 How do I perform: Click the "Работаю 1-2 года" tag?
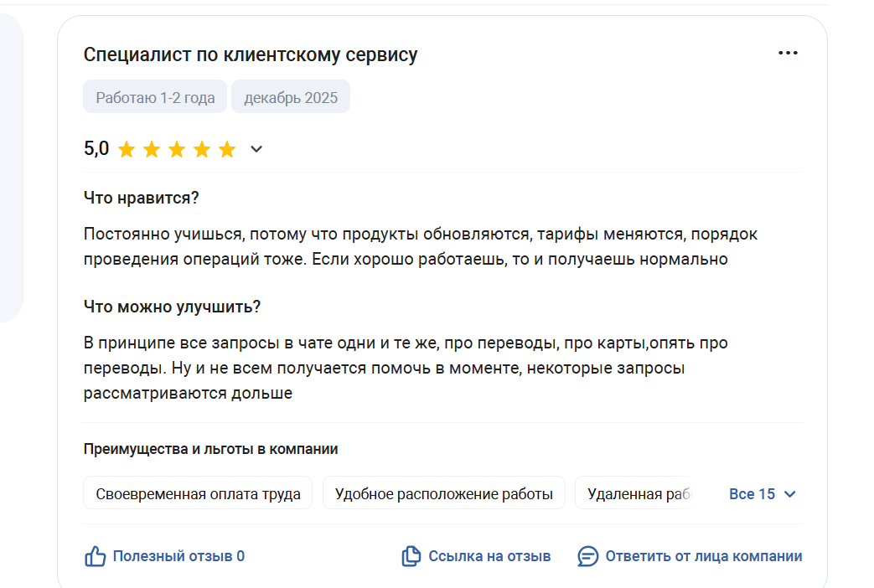pos(155,98)
